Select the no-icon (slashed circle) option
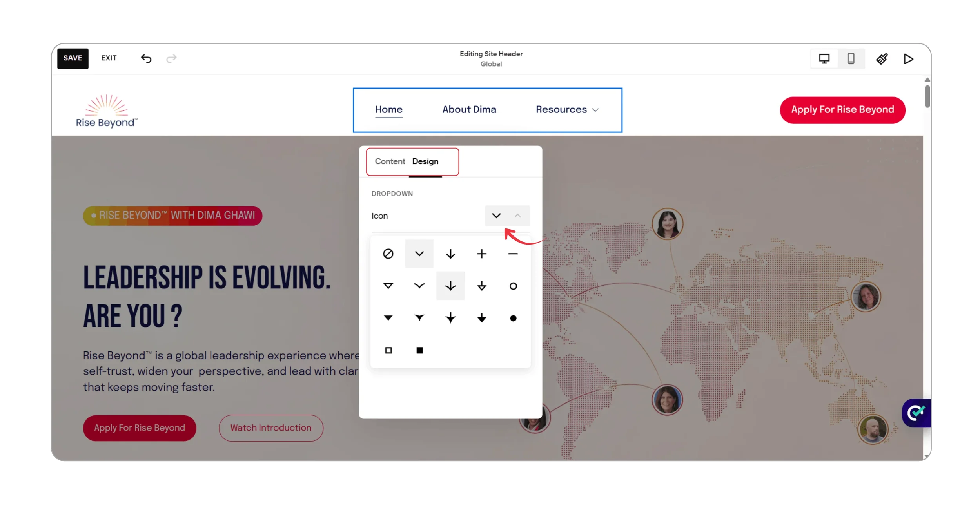The height and width of the screenshot is (509, 980). (388, 254)
